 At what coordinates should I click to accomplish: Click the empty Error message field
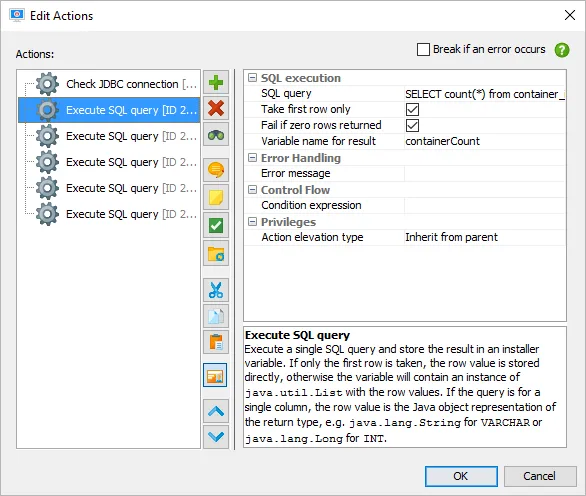click(485, 173)
